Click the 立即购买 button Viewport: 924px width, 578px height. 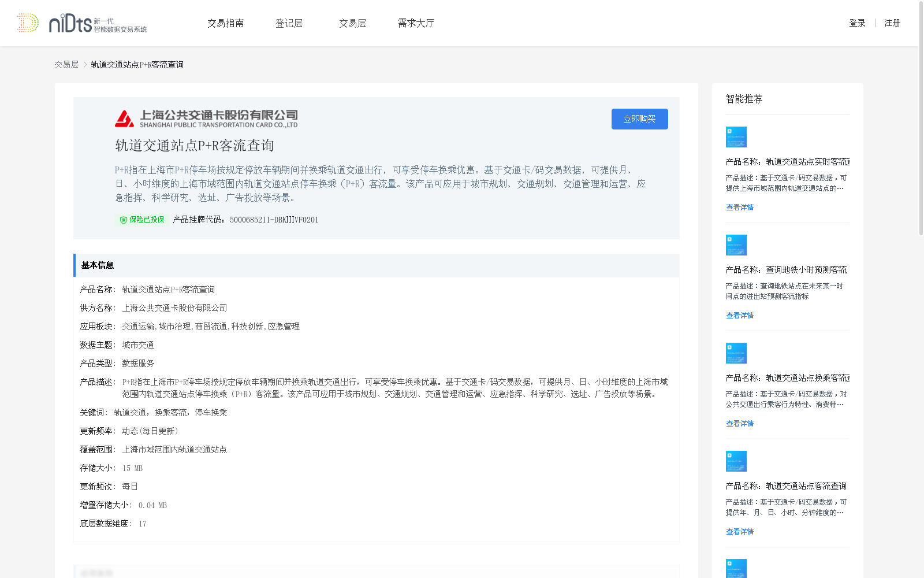click(640, 119)
